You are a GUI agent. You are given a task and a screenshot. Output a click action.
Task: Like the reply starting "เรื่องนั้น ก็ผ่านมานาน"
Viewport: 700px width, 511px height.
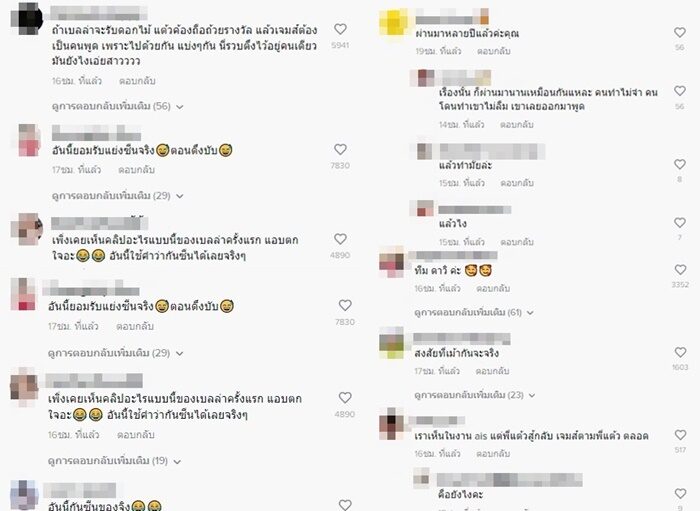click(679, 91)
